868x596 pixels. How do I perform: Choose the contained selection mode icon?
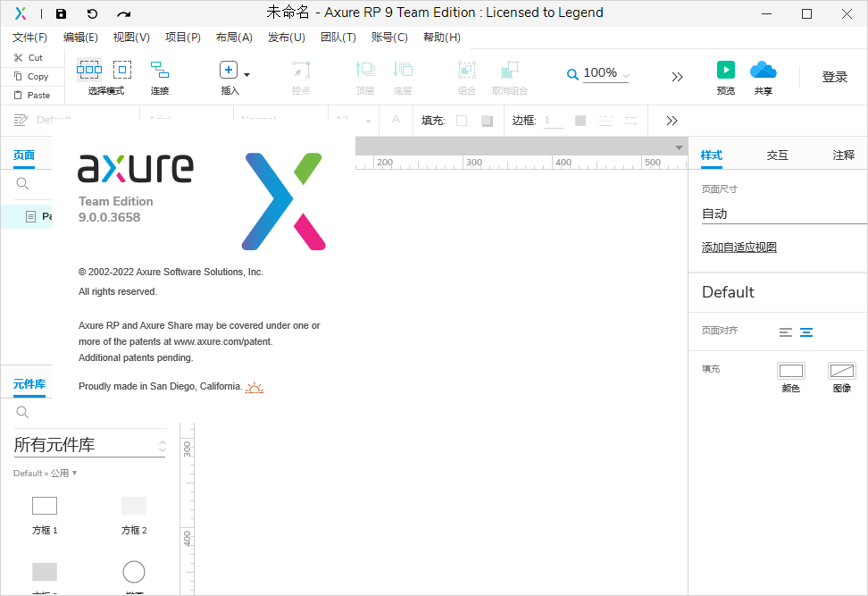(122, 70)
